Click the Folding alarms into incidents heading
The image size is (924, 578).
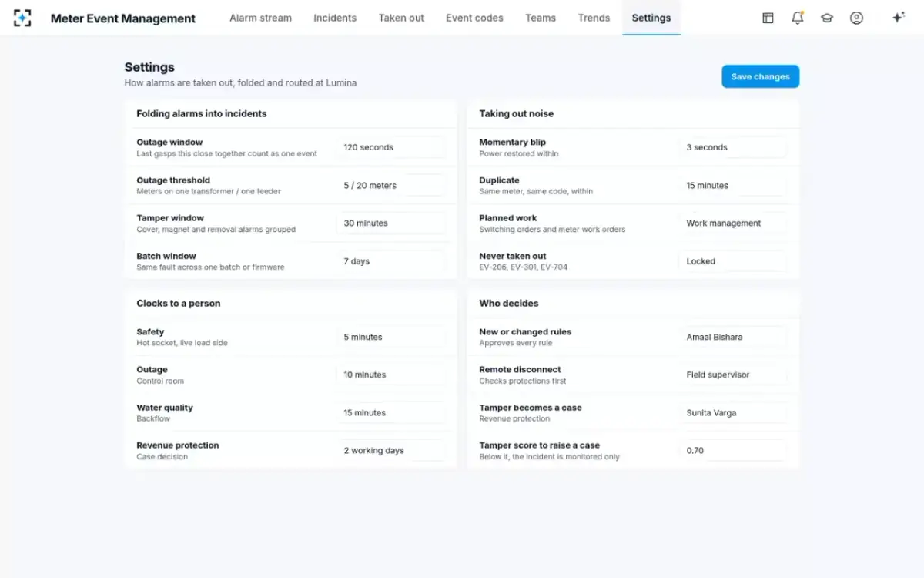[202, 113]
